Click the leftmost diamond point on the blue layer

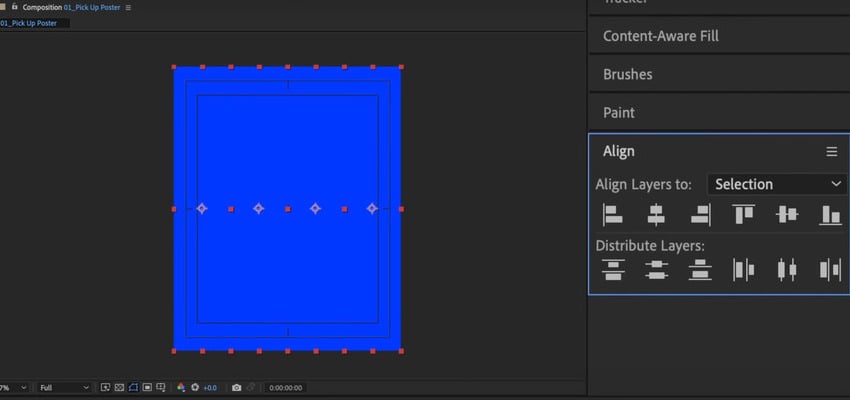[x=202, y=209]
